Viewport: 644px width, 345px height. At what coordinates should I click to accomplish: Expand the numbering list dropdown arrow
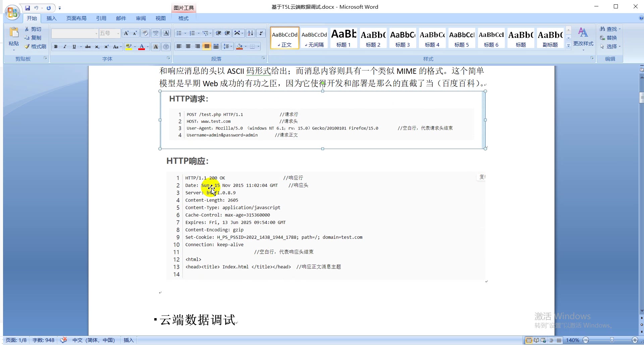point(199,33)
